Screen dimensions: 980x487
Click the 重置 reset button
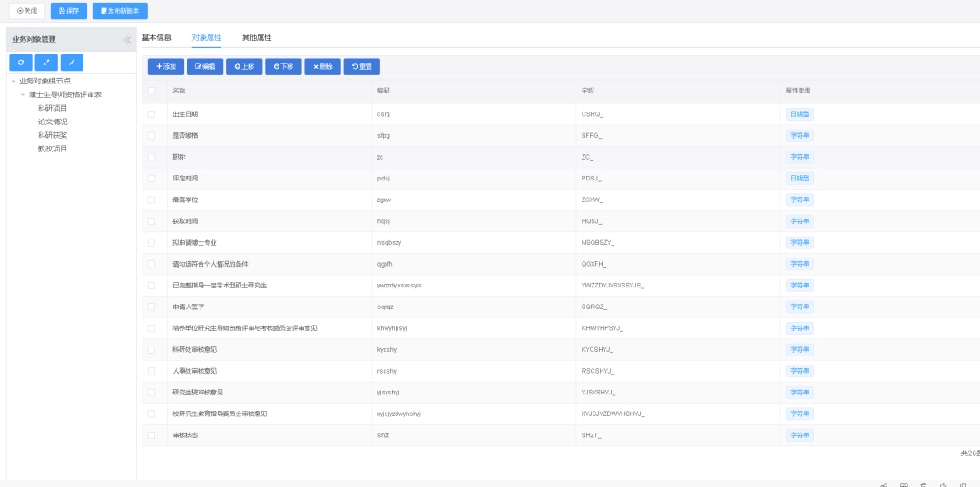click(x=361, y=66)
